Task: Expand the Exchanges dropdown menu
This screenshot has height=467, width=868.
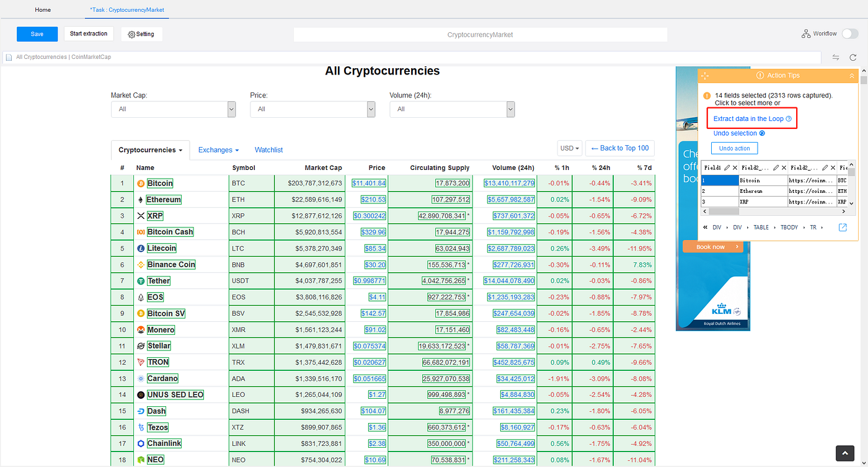Action: point(218,150)
